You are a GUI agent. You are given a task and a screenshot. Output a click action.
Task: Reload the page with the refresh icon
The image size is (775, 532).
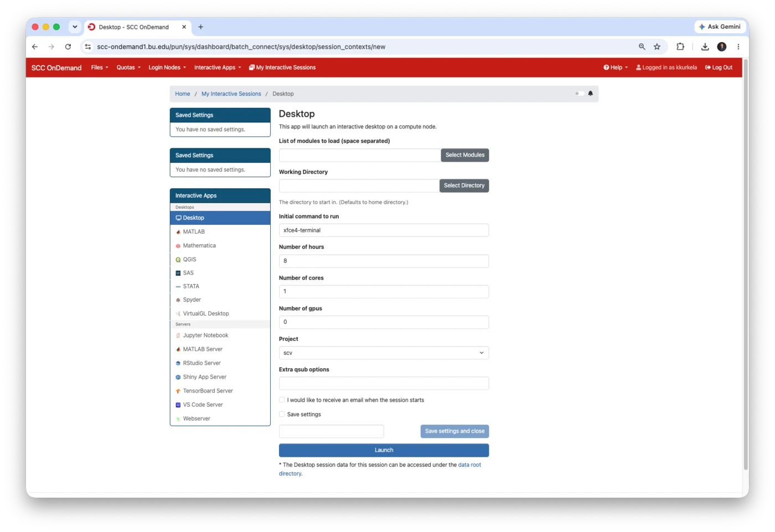pos(68,47)
